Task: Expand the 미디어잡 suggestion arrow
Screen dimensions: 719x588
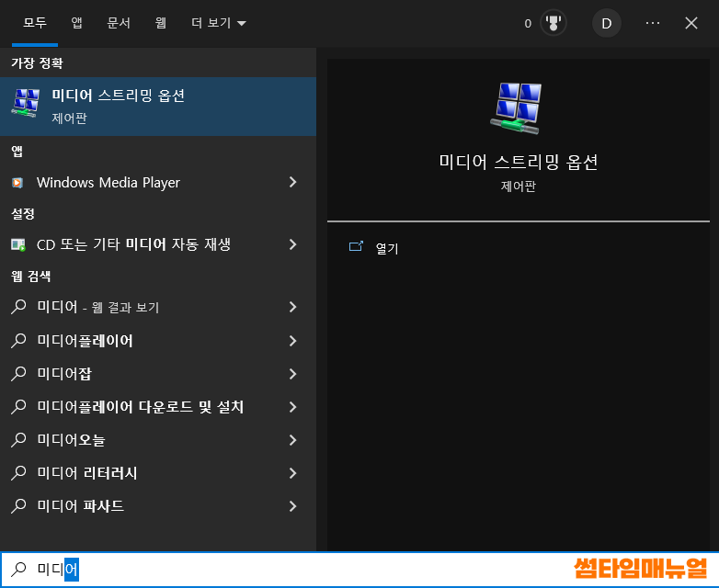Action: tap(292, 374)
